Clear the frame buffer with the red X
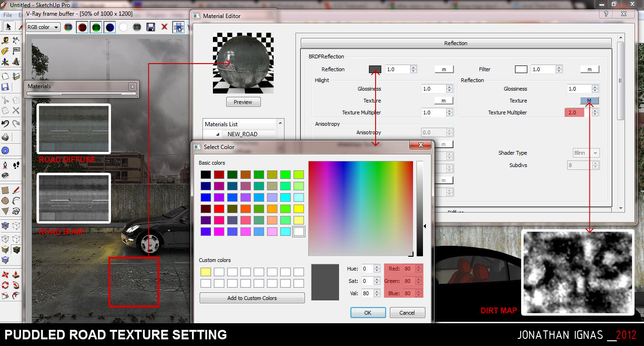This screenshot has height=346, width=644. click(x=165, y=27)
